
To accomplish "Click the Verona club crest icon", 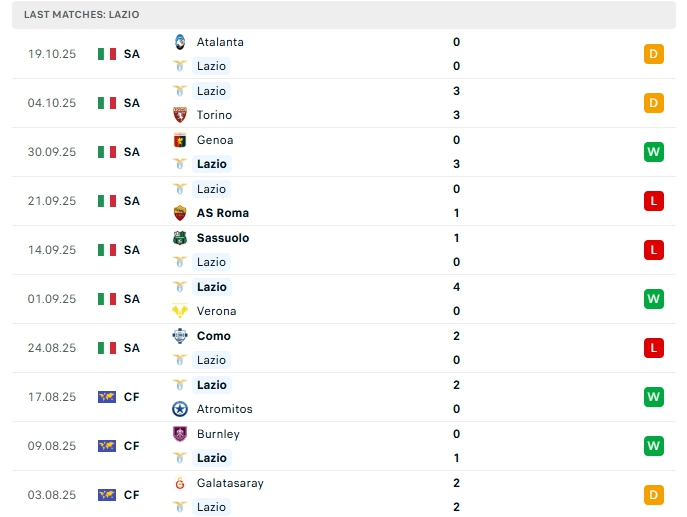I will (x=180, y=311).
